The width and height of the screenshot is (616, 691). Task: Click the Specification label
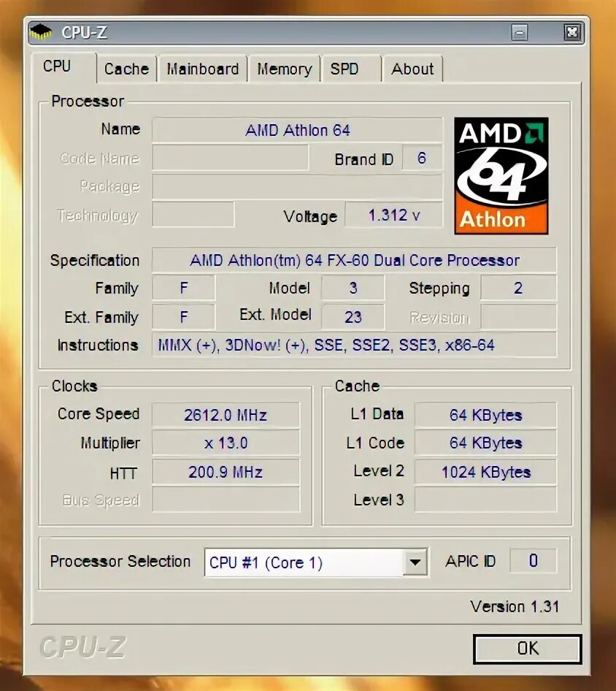[x=95, y=260]
